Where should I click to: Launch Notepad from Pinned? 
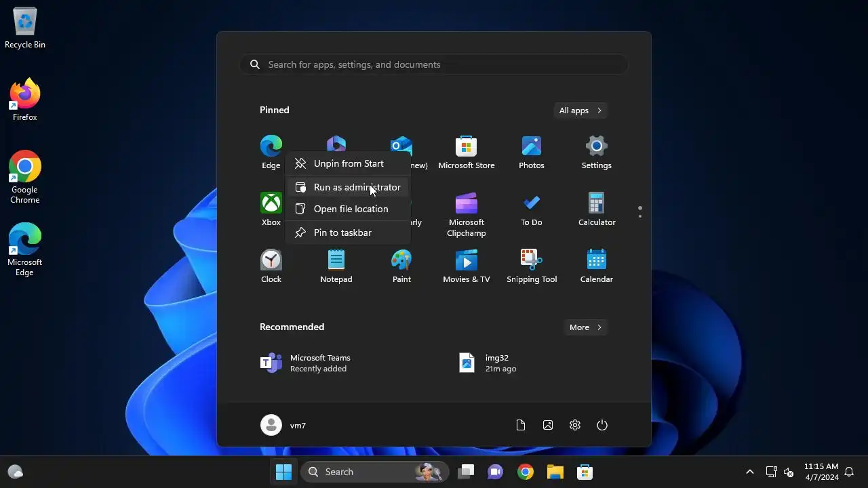(x=336, y=266)
